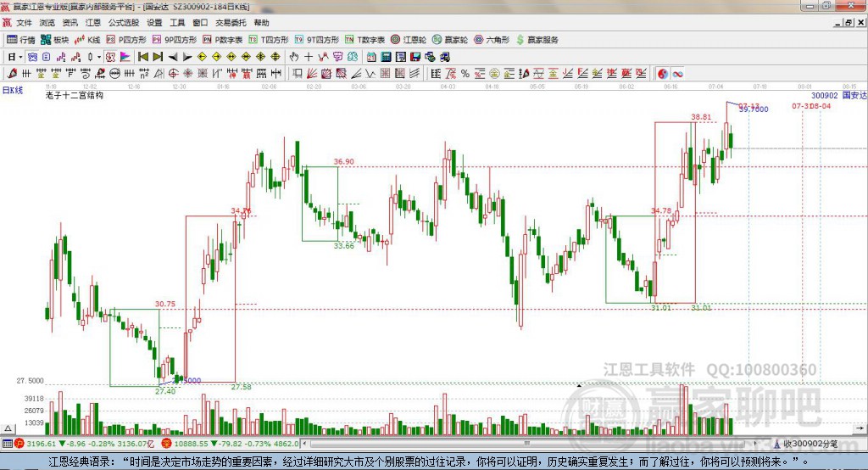Open the 工具 menu
This screenshot has width=868, height=470.
177,23
